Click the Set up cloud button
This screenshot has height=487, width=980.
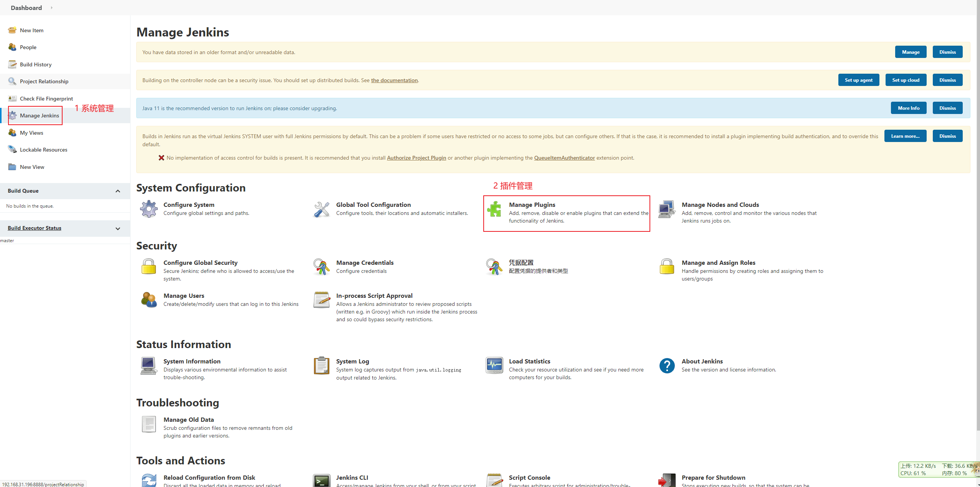tap(906, 80)
